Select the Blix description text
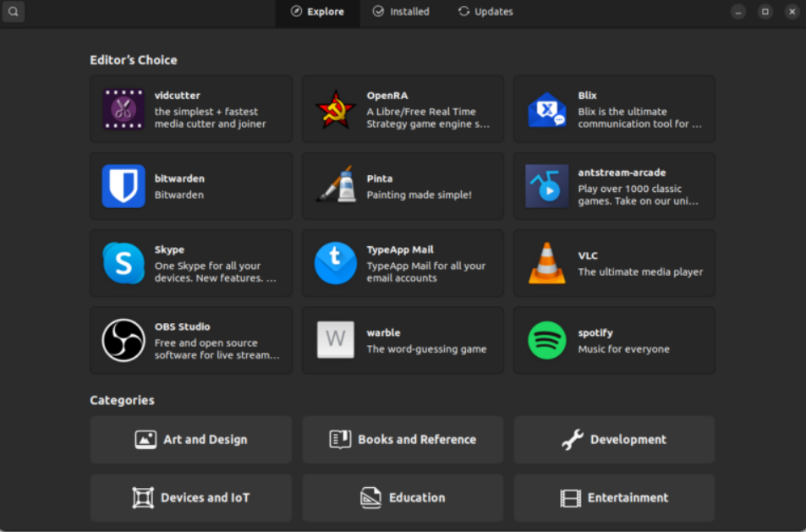The image size is (806, 532). tap(639, 118)
